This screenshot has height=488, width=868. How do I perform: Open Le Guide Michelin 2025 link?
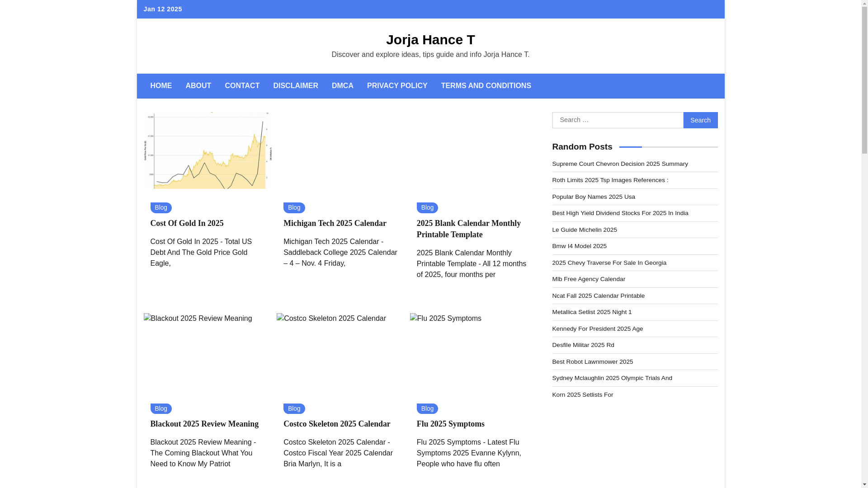[x=585, y=230]
